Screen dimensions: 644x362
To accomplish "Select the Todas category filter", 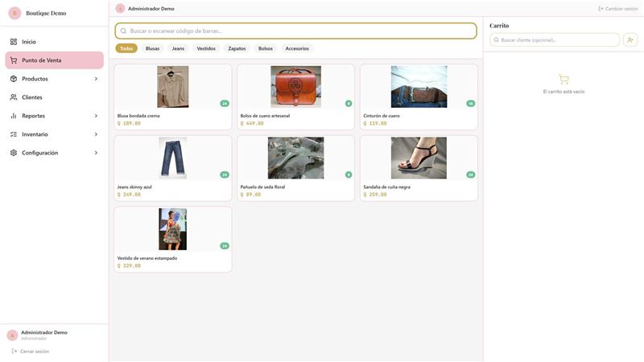I will pyautogui.click(x=126, y=48).
